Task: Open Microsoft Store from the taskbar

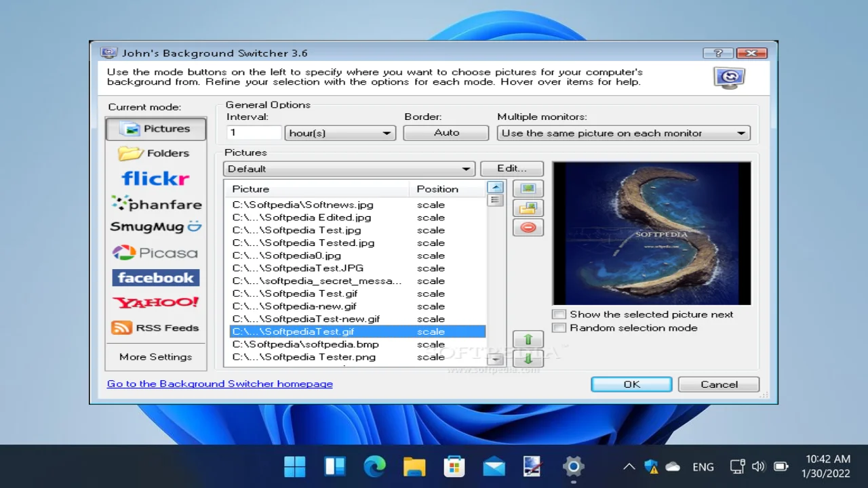Action: click(x=454, y=466)
